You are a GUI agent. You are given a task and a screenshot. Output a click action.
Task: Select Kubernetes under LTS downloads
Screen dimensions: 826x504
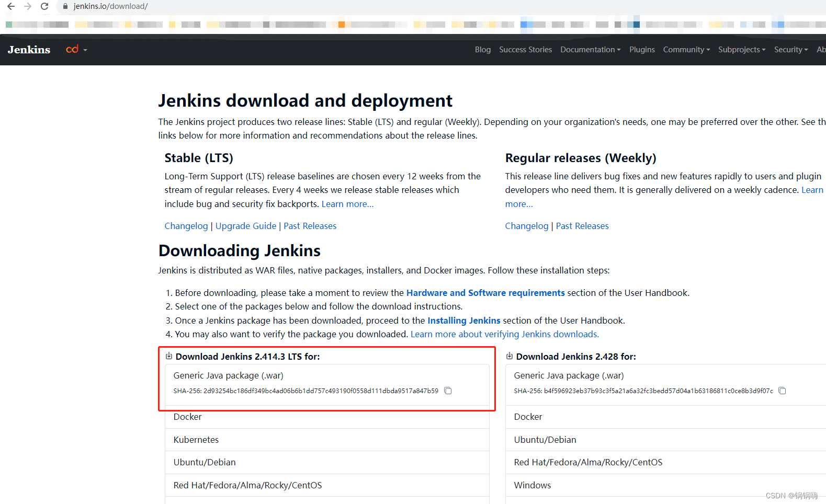(327, 440)
